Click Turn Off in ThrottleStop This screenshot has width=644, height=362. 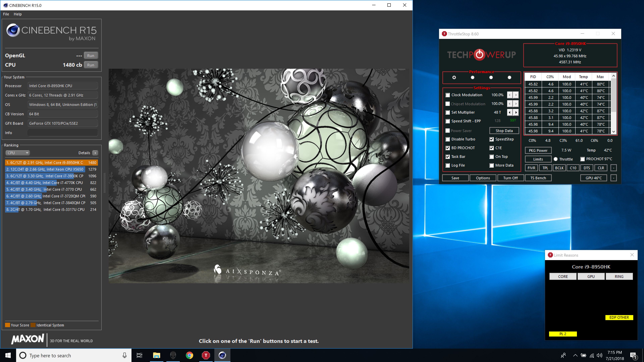[510, 178]
